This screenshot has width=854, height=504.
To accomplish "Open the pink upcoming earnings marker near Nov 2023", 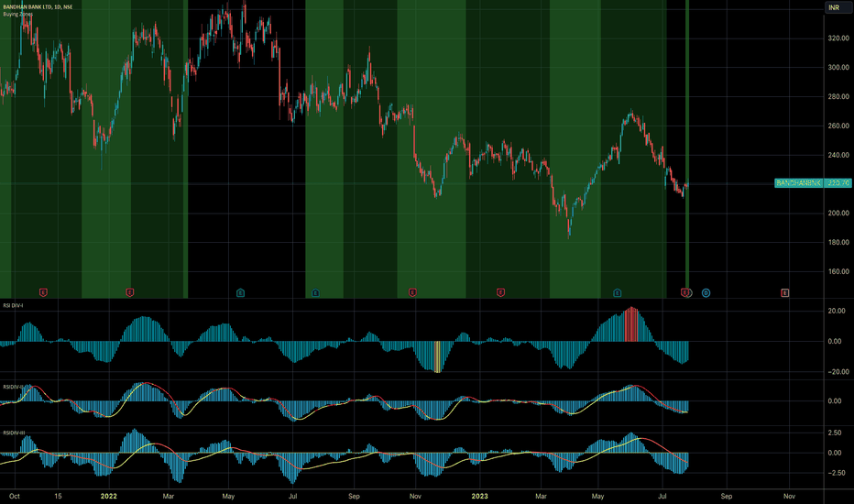I will (x=785, y=293).
